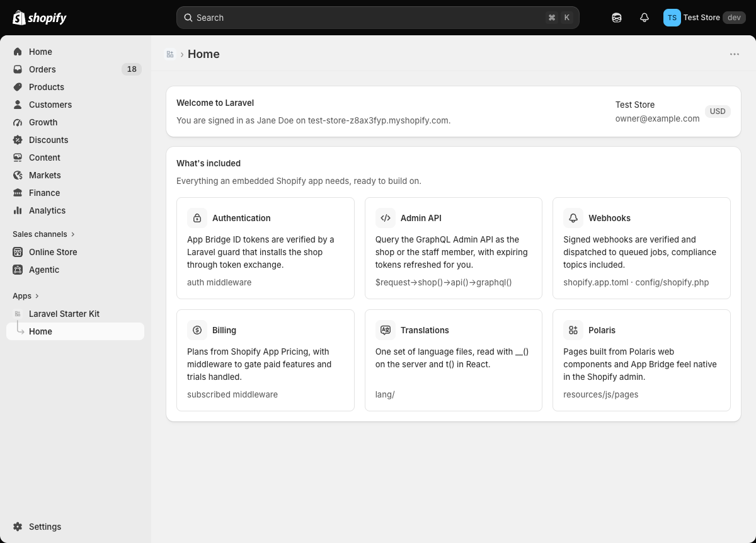Click 'shopify.app.toml · config/shopify.php' text
Viewport: 756px width, 543px height.
point(636,282)
